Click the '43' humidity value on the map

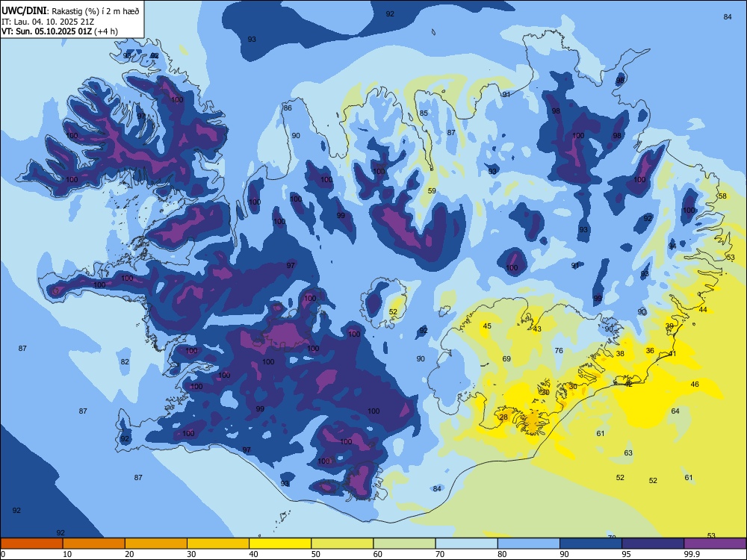click(x=537, y=329)
